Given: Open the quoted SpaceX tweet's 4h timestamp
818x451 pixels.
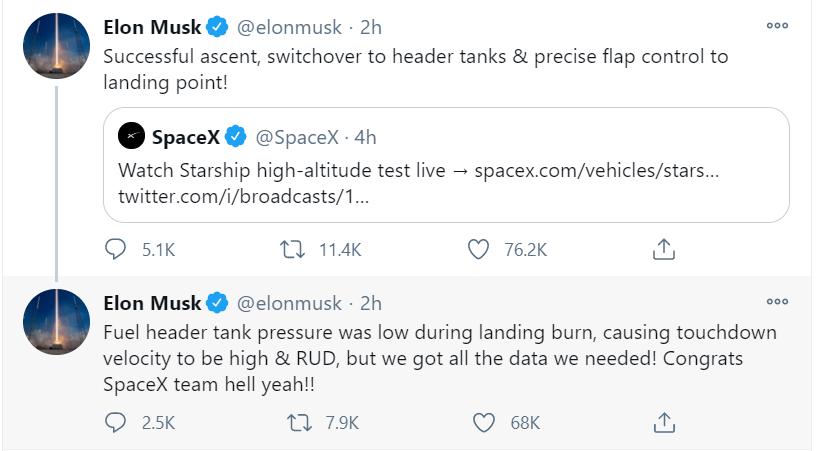Looking at the screenshot, I should (364, 137).
